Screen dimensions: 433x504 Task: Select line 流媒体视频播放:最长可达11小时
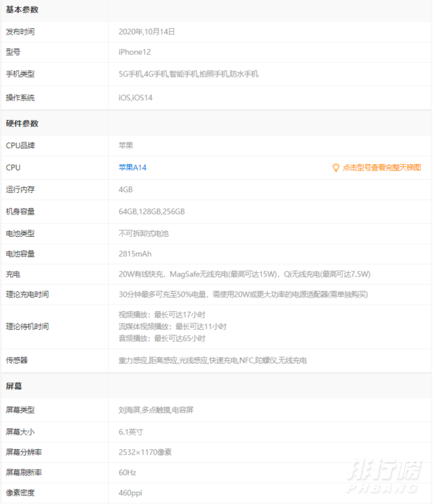pos(172,326)
